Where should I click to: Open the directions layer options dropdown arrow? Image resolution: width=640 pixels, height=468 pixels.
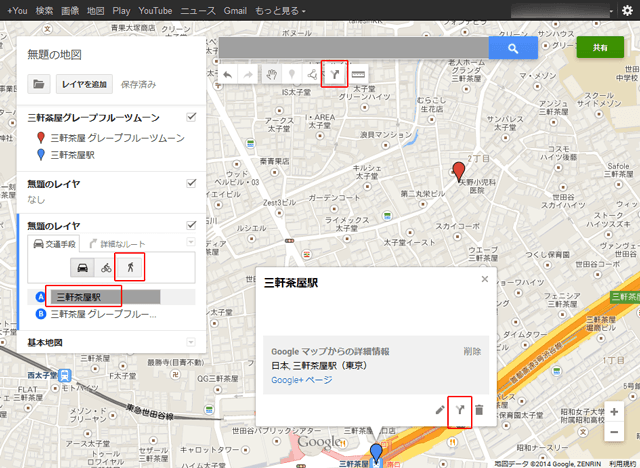(x=191, y=242)
